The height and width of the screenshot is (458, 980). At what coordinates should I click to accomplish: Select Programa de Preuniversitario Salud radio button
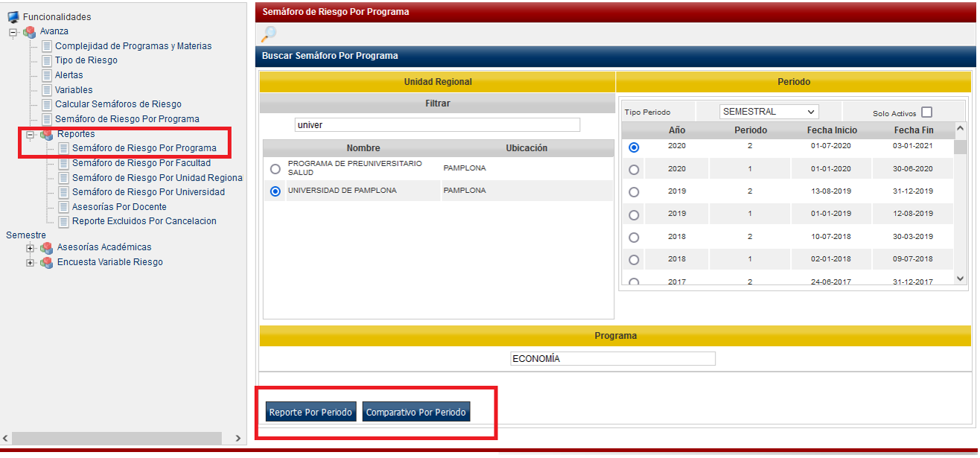pos(276,169)
